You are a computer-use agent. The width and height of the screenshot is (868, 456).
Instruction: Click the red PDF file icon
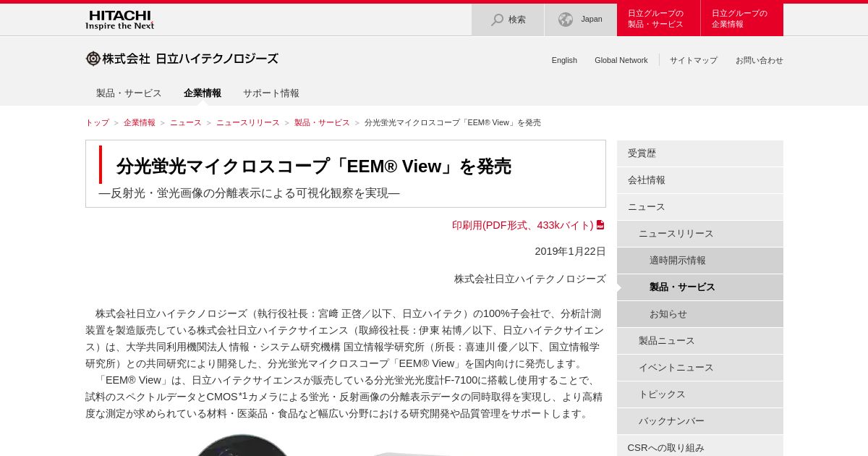pos(600,225)
